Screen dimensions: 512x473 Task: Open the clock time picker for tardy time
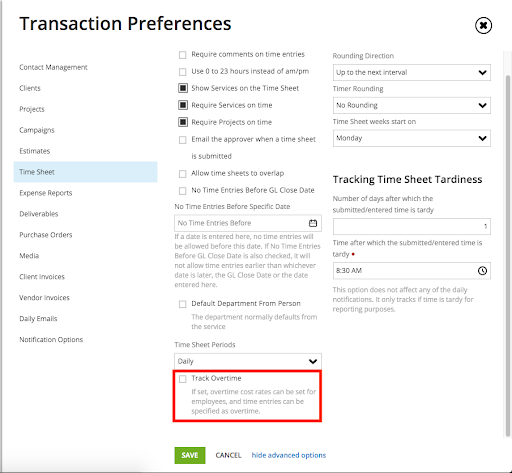(482, 270)
